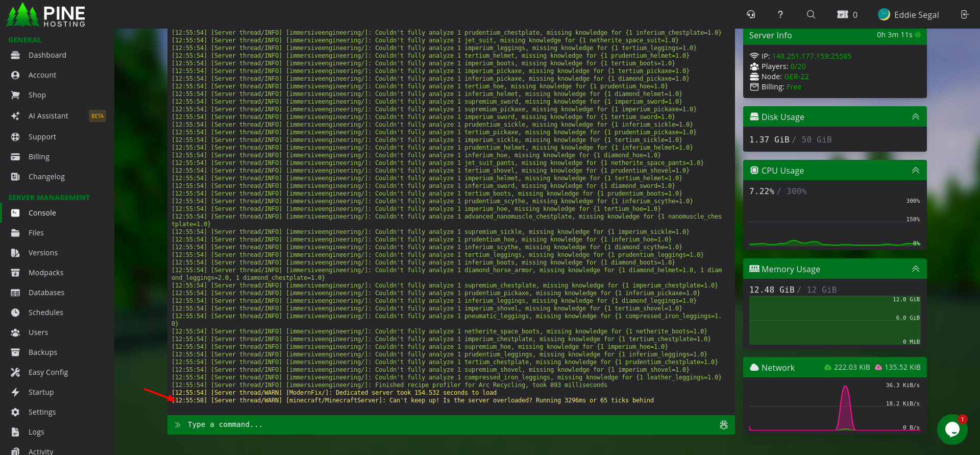The height and width of the screenshot is (455, 980).
Task: Click the CPU Usage chip icon
Action: (754, 171)
